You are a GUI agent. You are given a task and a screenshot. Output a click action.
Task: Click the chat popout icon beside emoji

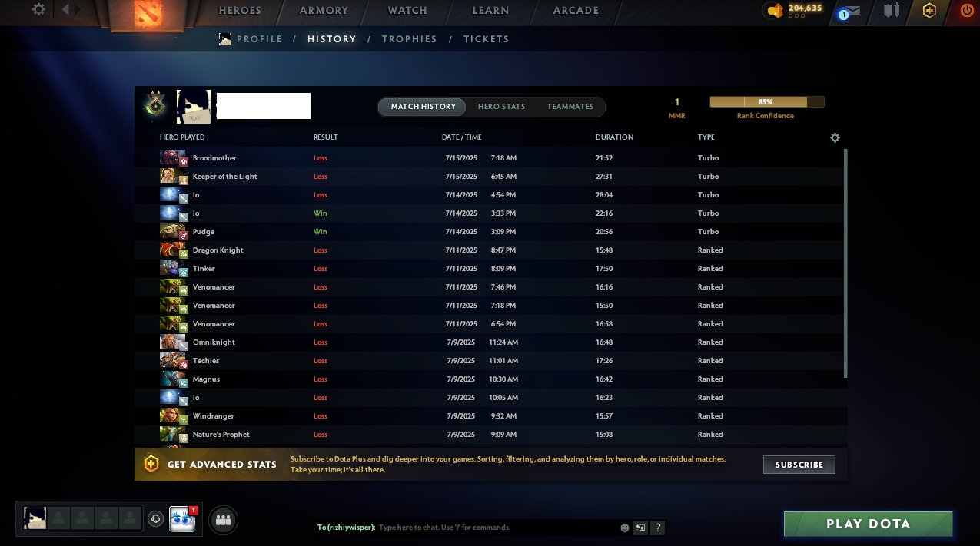[639, 528]
